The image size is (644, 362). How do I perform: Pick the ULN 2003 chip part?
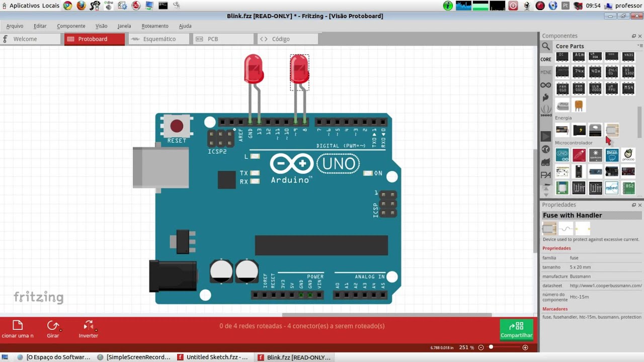click(x=595, y=88)
